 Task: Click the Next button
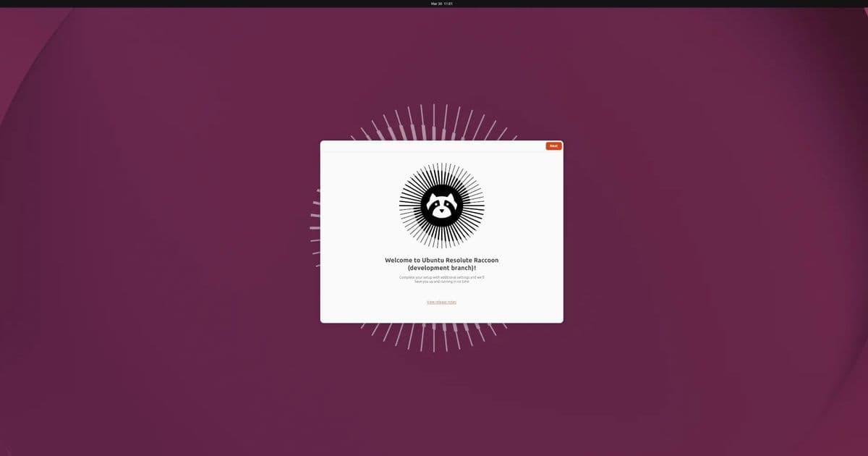pos(553,145)
